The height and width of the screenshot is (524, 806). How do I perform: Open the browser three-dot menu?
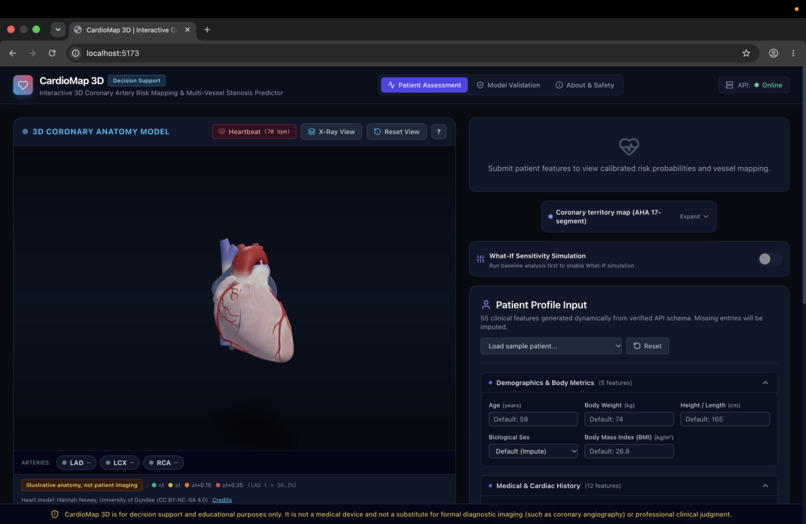[x=793, y=53]
